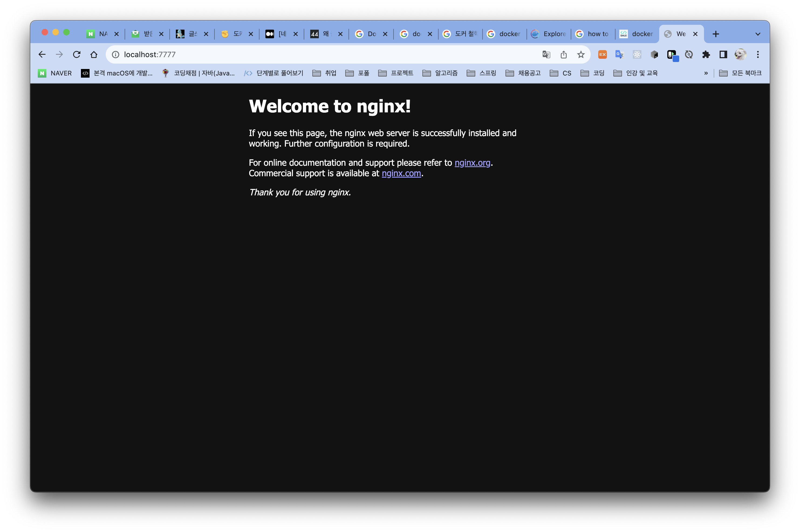Viewport: 800px width, 532px height.
Task: Open a new tab with plus button
Action: pyautogui.click(x=716, y=34)
